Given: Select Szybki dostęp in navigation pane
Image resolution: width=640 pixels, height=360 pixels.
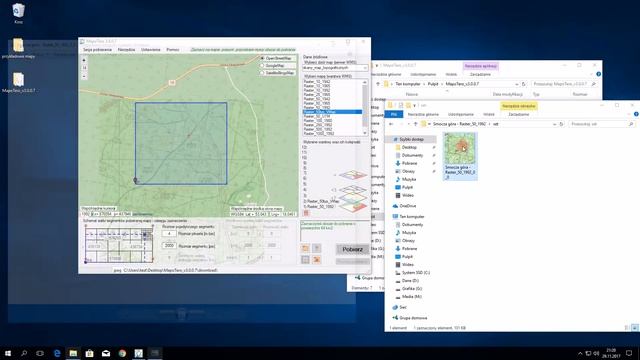Looking at the screenshot, I should pyautogui.click(x=411, y=140).
